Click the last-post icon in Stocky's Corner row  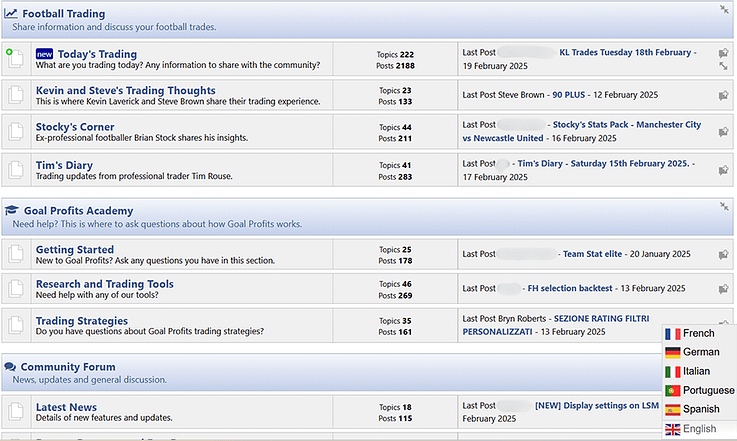point(723,131)
